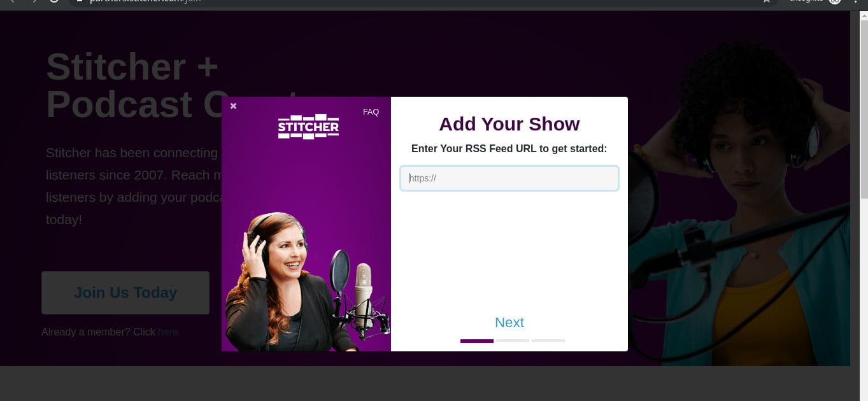Select the first purple progress step indicator
Screen dimensions: 868x401
[x=477, y=341]
